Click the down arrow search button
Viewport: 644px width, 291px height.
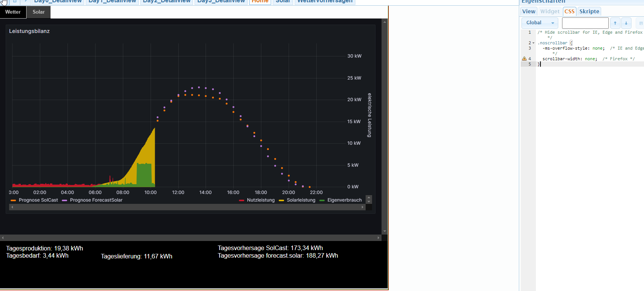(x=626, y=23)
